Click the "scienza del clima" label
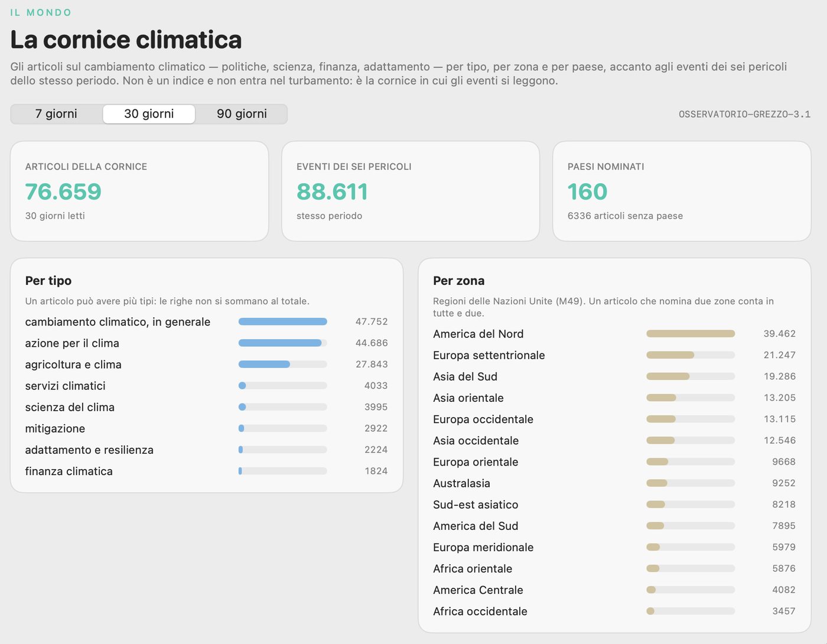Screen dimensions: 827x644 click(x=70, y=407)
